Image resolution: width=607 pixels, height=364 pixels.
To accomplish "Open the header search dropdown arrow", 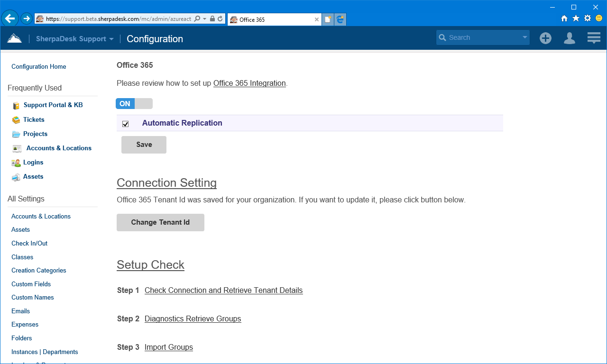I will [x=524, y=37].
